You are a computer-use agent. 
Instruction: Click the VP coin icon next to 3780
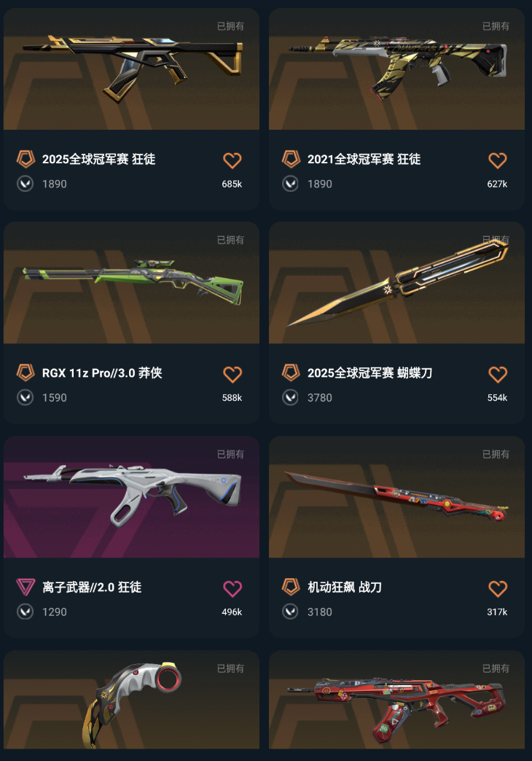pyautogui.click(x=290, y=397)
